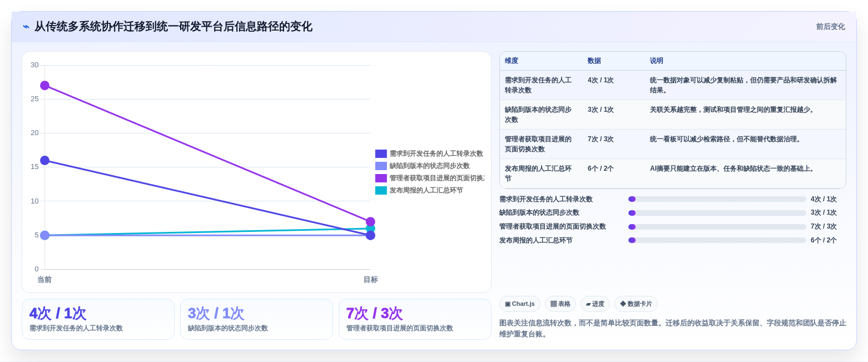
Task: Click progress bar for 管理者获取项目进展的页面切换次数
Action: [717, 227]
